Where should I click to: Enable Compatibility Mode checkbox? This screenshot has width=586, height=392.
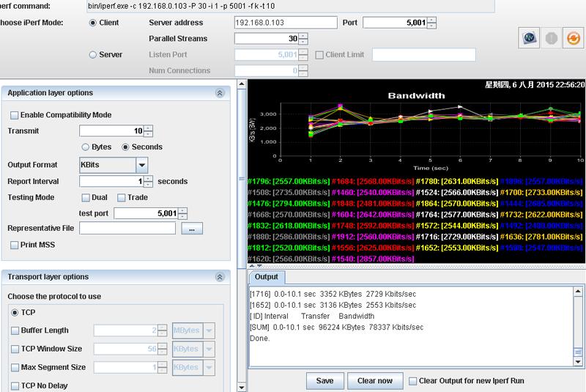pos(14,115)
